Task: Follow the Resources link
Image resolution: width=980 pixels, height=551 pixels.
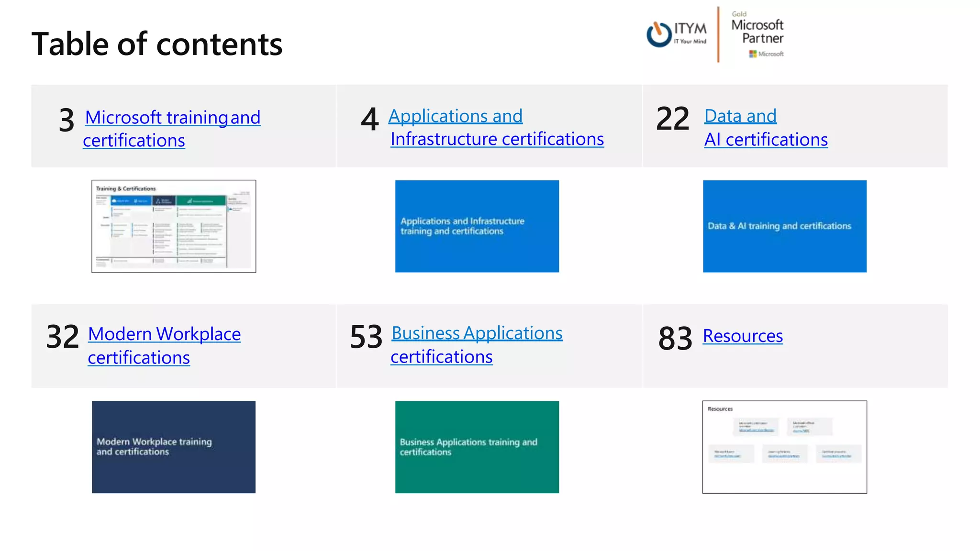Action: click(743, 336)
